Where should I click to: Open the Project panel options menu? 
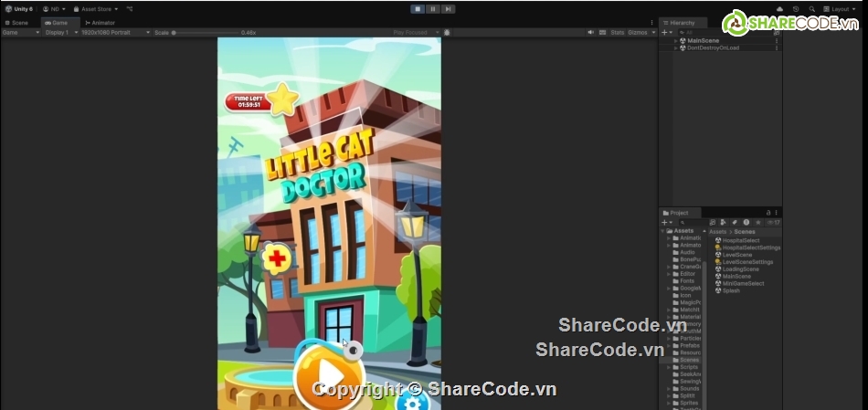coord(776,213)
